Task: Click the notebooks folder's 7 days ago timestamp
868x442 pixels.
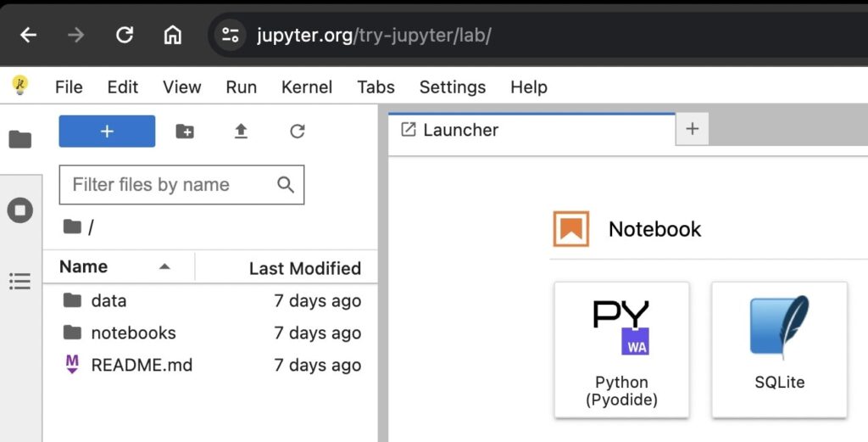Action: [x=318, y=333]
